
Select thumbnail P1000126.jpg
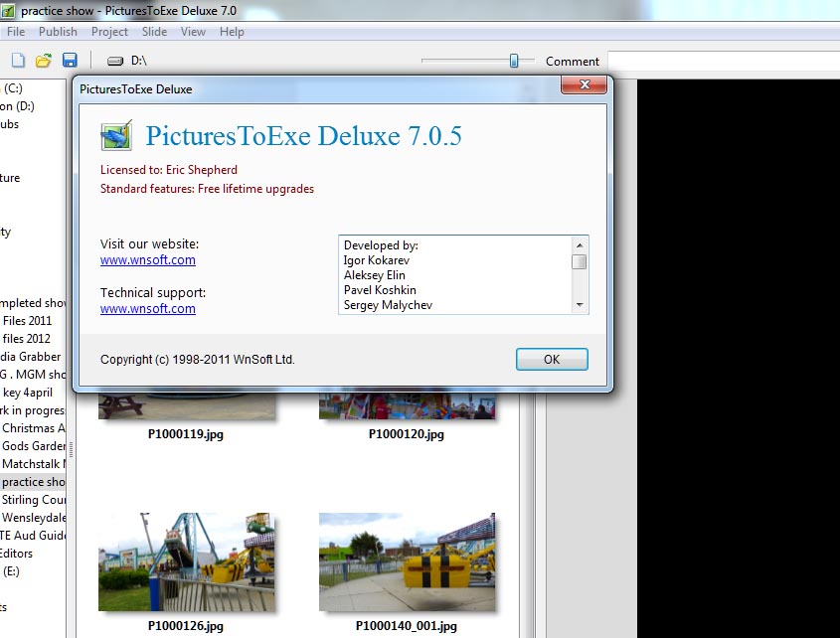click(187, 561)
